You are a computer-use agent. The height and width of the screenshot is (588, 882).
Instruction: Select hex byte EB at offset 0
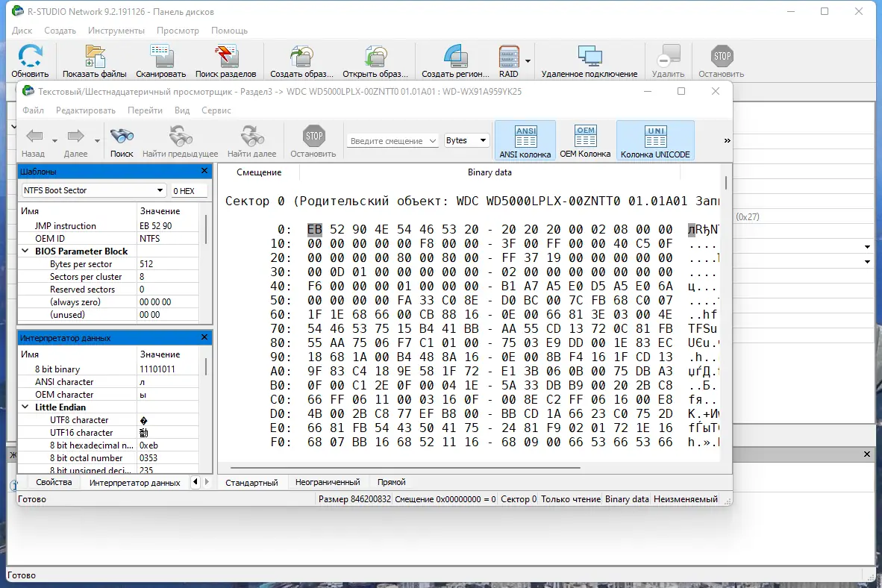tap(315, 230)
